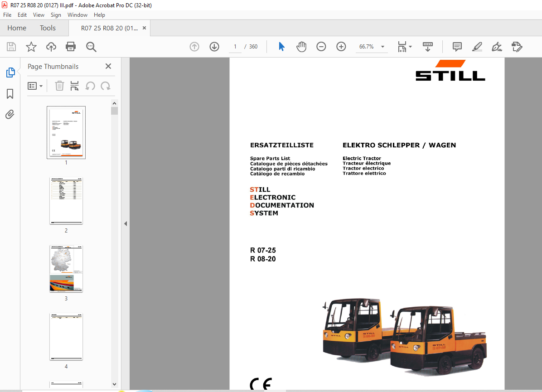Click the ERSATZTEILLISTE heading text
The image size is (542, 392).
click(x=282, y=145)
